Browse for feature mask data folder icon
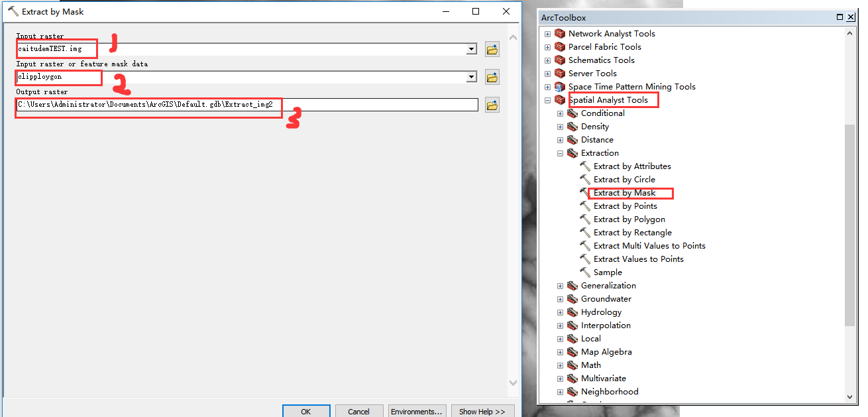868x417 pixels. pyautogui.click(x=492, y=77)
